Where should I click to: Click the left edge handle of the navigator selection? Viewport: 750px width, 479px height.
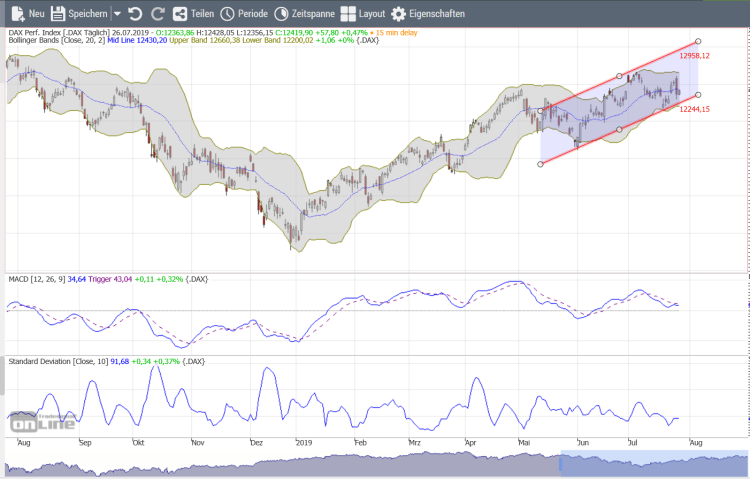pos(561,463)
